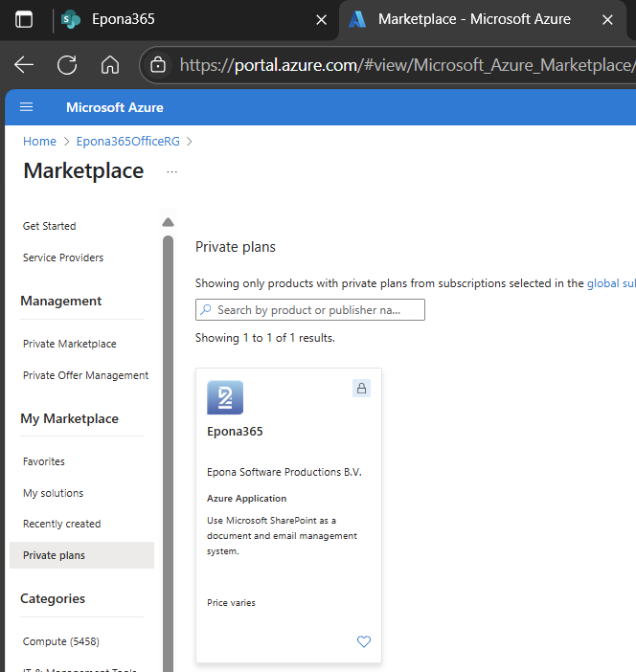Viewport: 636px width, 672px height.
Task: Click the Azure logo on Marketplace tab
Action: [357, 19]
